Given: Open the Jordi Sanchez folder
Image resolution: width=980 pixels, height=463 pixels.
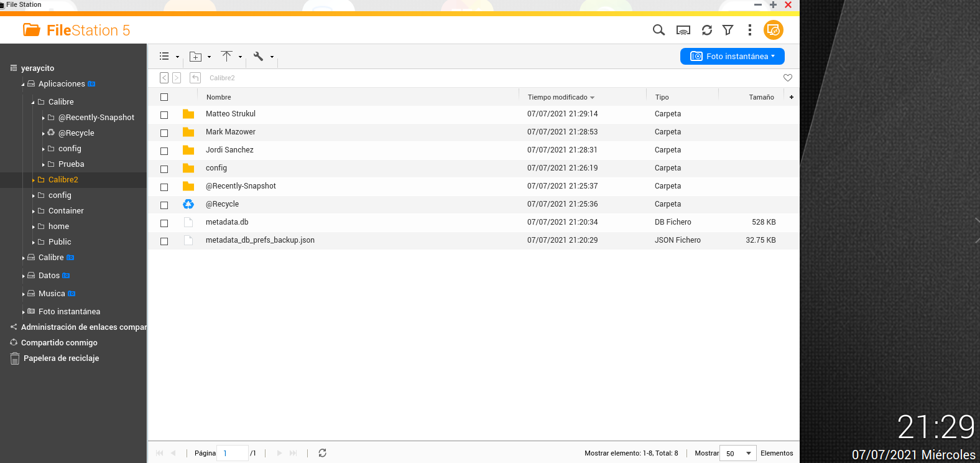Looking at the screenshot, I should point(229,150).
